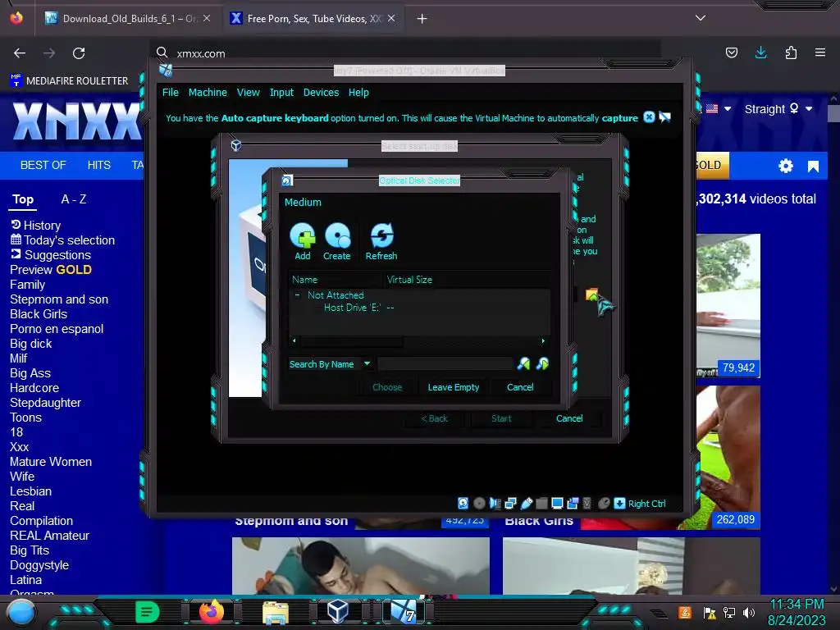Collapse the Not Attached tree group

297,294
